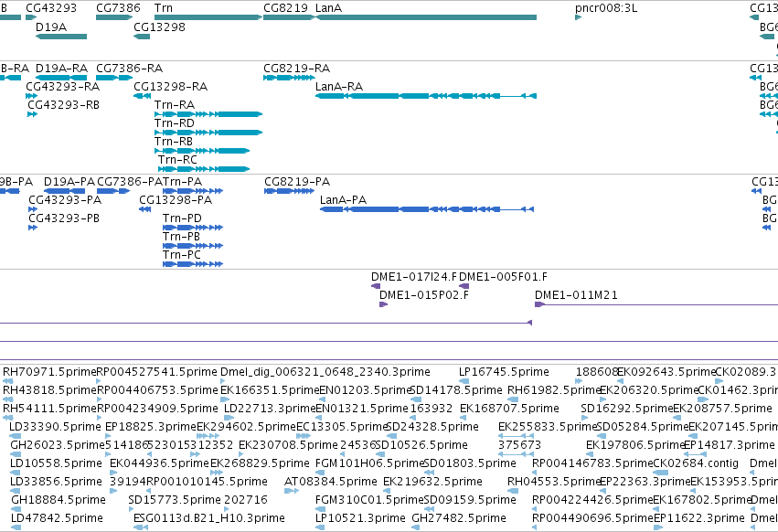This screenshot has height=532, width=778.
Task: Select the RH70971.5prime EST marker
Action: [8, 381]
